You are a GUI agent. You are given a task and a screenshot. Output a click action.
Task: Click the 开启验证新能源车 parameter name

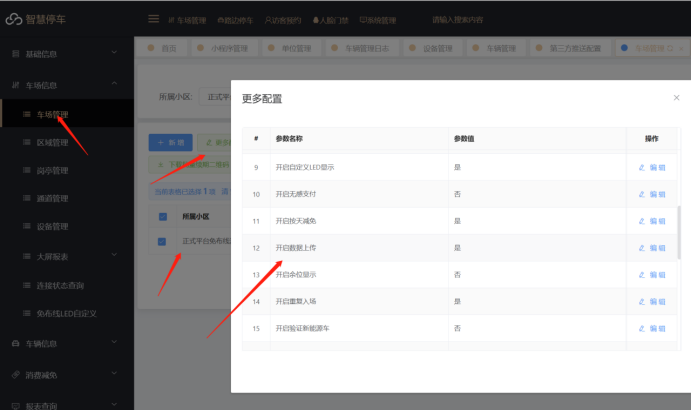coord(302,328)
